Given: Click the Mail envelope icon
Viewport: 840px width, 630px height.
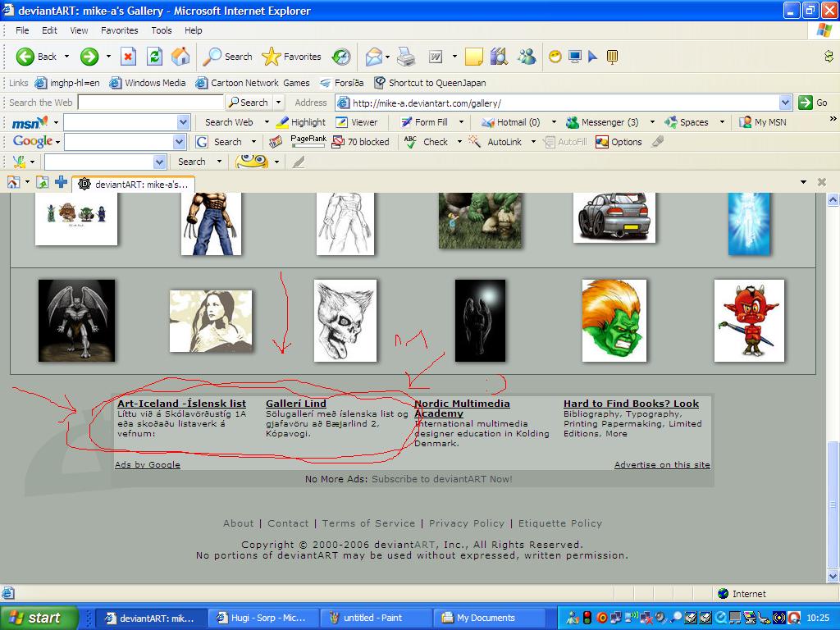Looking at the screenshot, I should pos(374,57).
